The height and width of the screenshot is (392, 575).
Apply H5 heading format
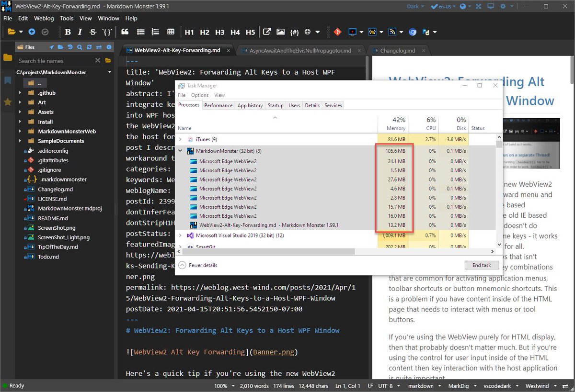click(250, 32)
